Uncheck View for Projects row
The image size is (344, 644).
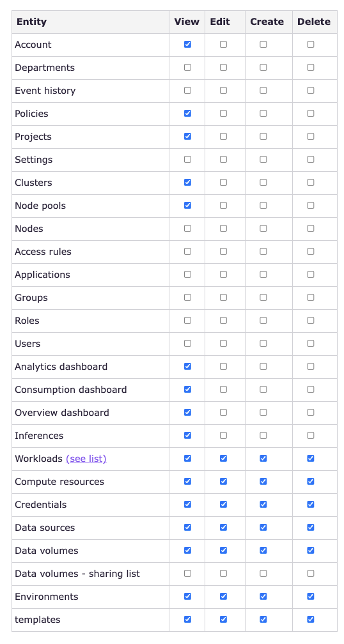click(x=187, y=136)
